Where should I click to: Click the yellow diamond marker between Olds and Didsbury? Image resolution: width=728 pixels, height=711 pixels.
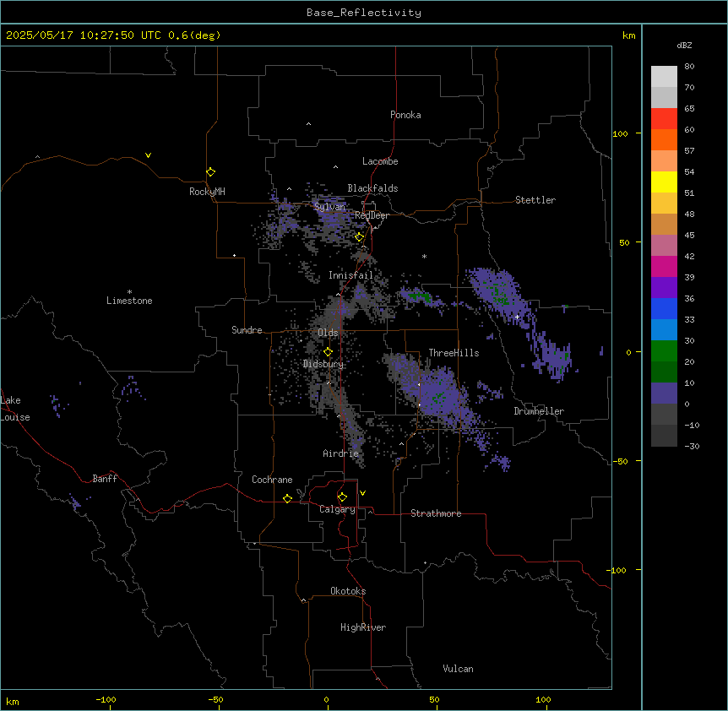click(329, 352)
